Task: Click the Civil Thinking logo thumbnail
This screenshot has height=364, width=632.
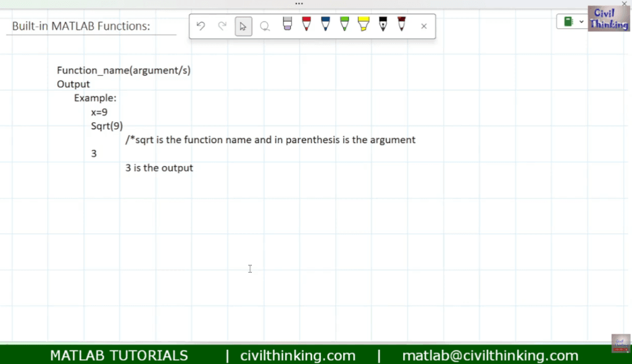Action: click(x=608, y=19)
